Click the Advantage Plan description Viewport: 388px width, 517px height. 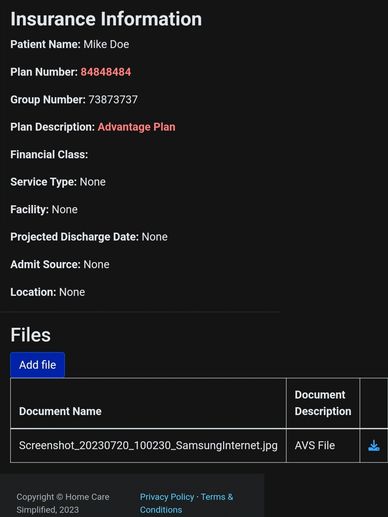(136, 127)
